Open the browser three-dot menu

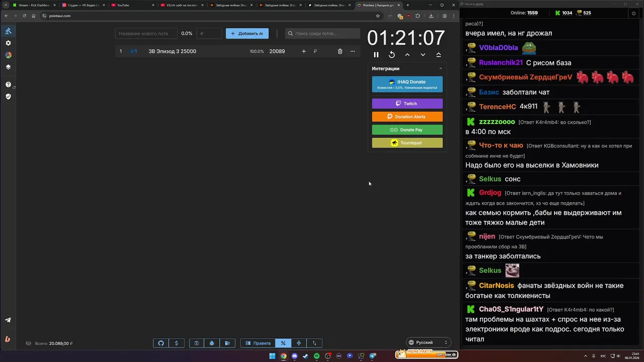click(x=453, y=16)
